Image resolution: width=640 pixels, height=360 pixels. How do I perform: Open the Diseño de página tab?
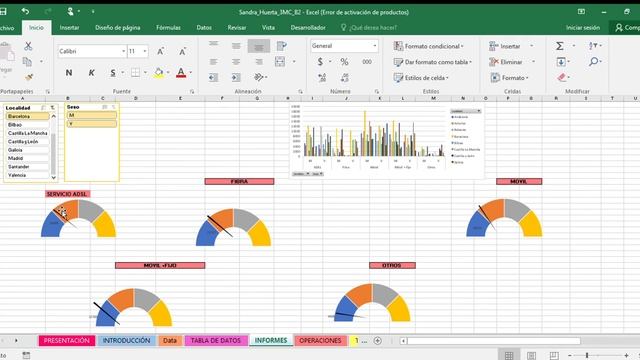point(118,28)
